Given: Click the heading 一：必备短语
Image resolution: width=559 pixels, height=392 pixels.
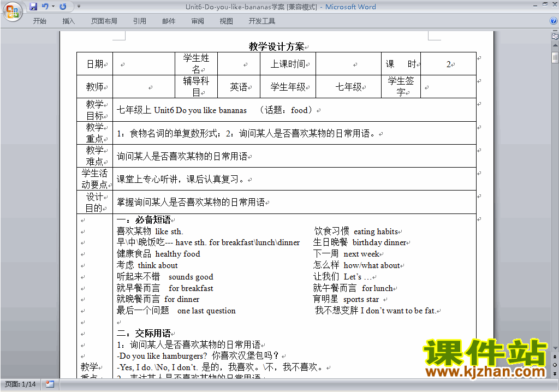Looking at the screenshot, I should click(x=144, y=219).
